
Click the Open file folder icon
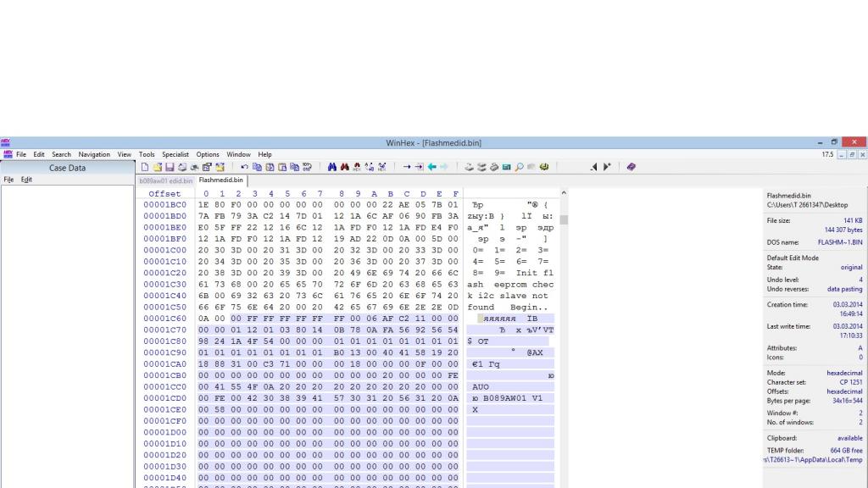point(157,167)
